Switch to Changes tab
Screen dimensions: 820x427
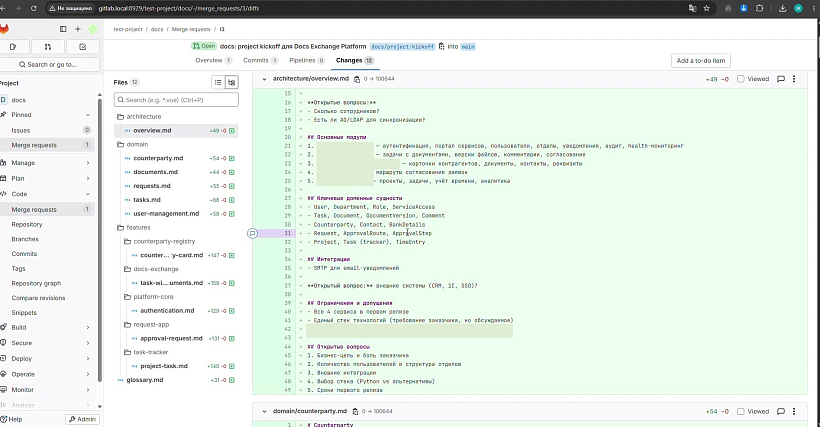coord(355,61)
